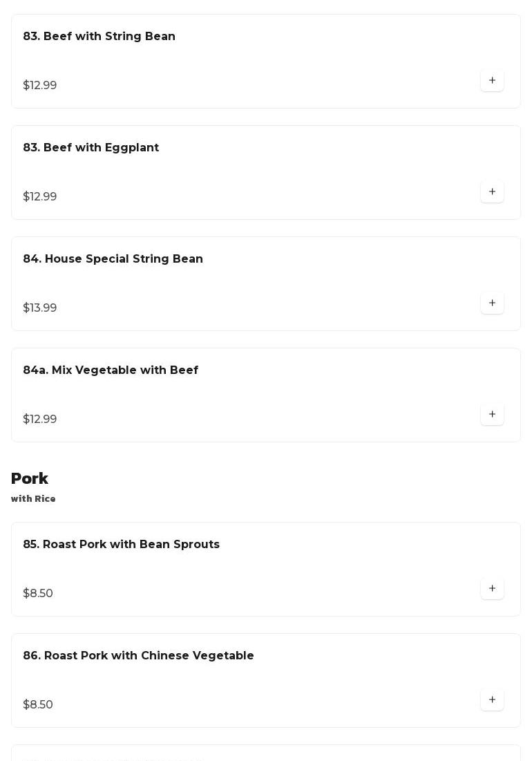Add Beef with String Bean to cart

(x=492, y=80)
